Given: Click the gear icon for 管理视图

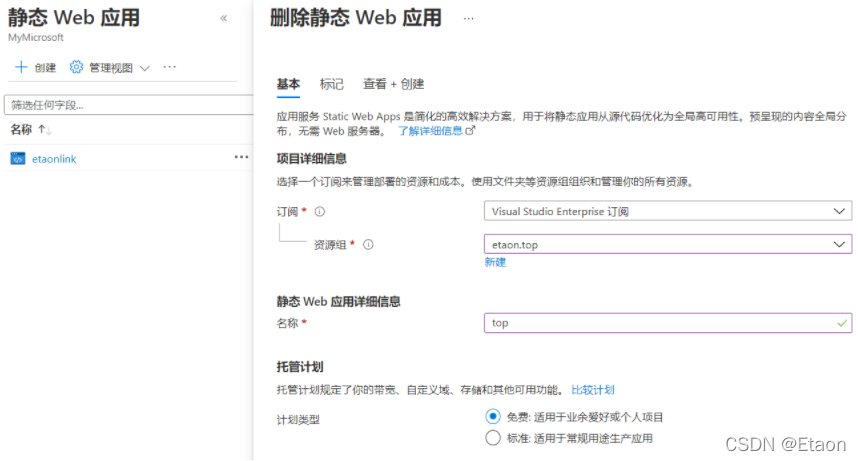Looking at the screenshot, I should tap(76, 67).
